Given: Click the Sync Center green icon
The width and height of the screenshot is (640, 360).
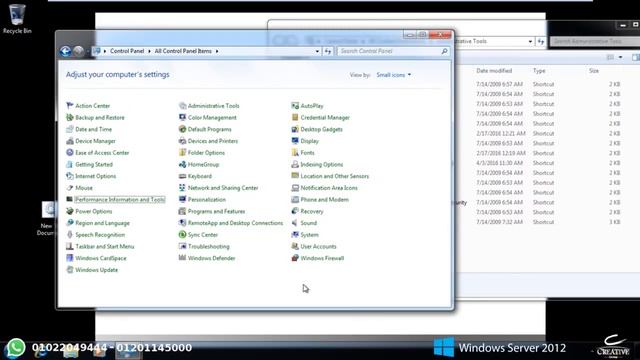Looking at the screenshot, I should (182, 235).
